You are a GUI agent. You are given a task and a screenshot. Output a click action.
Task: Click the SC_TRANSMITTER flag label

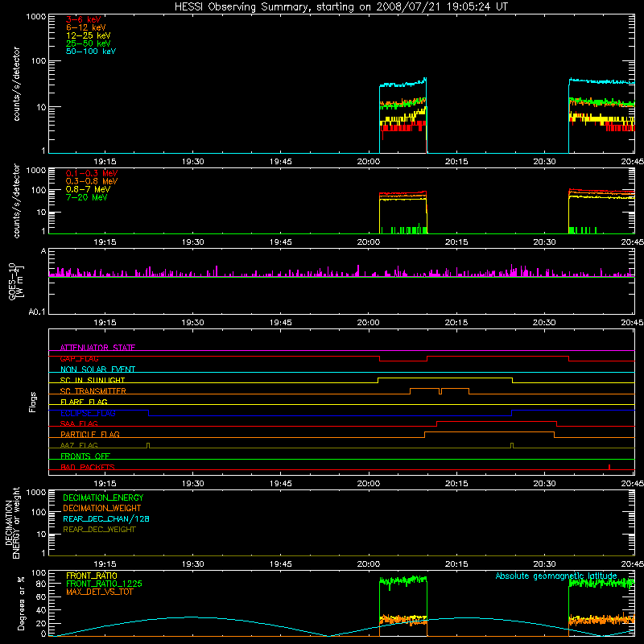pos(93,391)
